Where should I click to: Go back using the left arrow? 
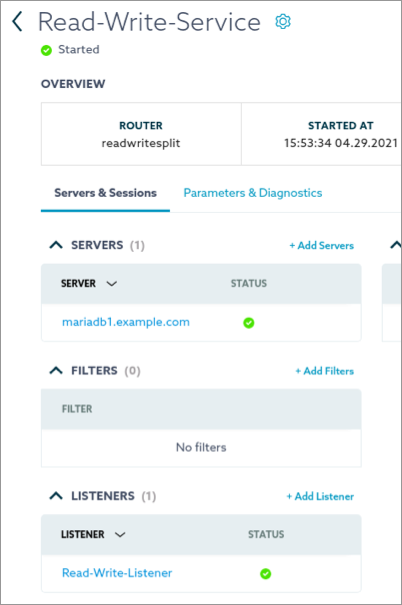coord(17,21)
